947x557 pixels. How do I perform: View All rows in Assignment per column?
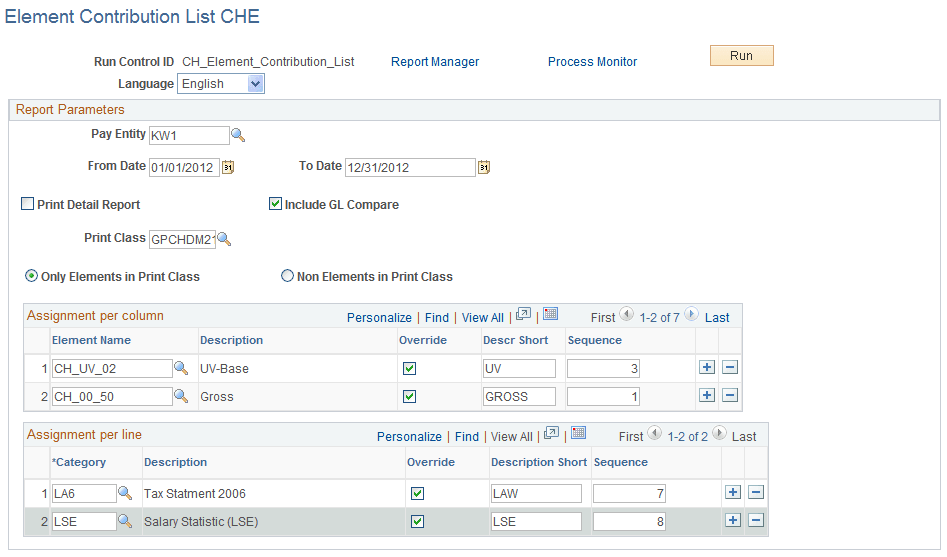pos(483,318)
